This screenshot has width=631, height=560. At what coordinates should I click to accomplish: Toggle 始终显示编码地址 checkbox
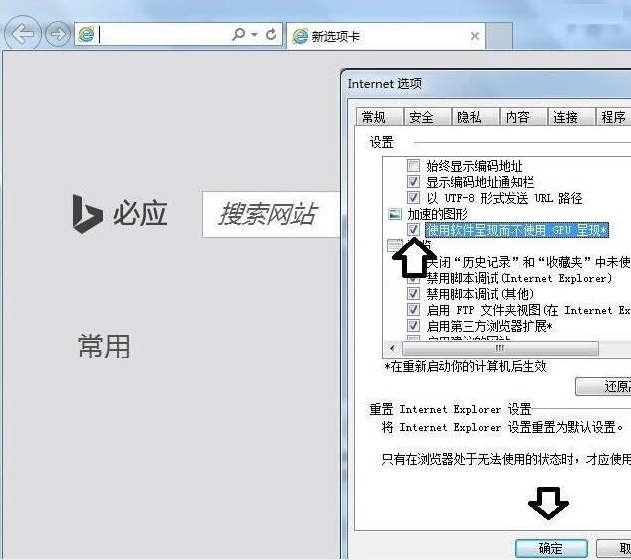(x=413, y=165)
